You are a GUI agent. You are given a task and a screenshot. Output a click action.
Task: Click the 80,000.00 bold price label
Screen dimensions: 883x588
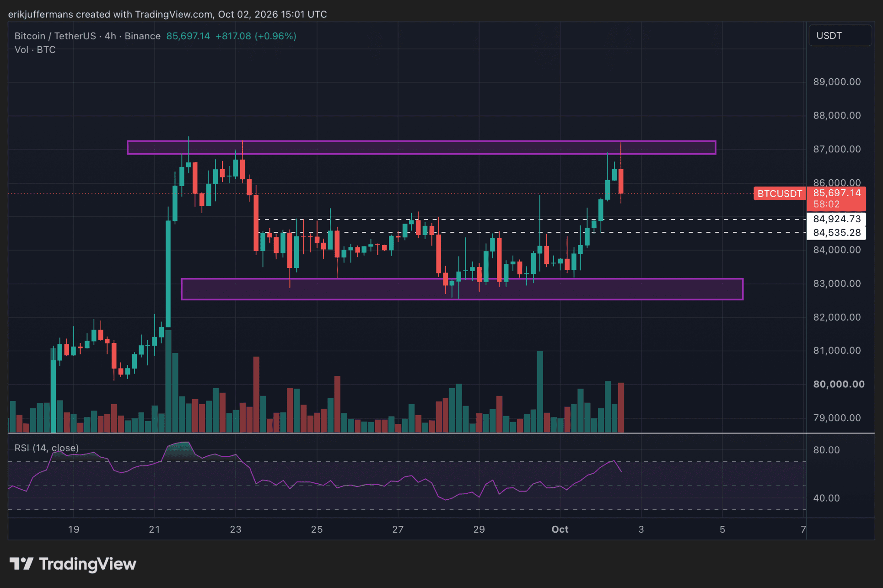point(839,384)
